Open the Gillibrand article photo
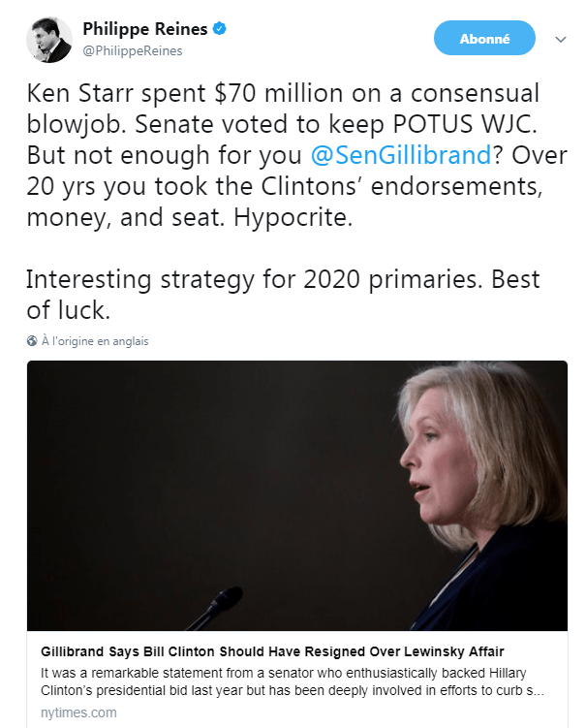The width and height of the screenshot is (586, 728). click(296, 495)
